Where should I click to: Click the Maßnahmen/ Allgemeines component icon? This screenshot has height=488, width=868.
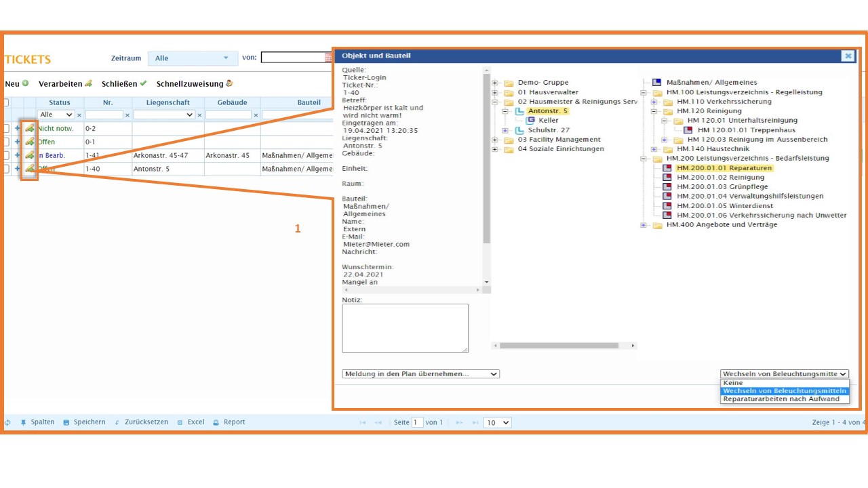[x=656, y=83]
